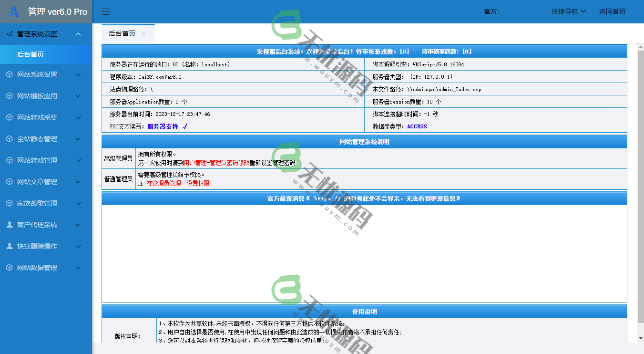
Task: Select the 商户代理系统 user icon
Action: [10, 225]
